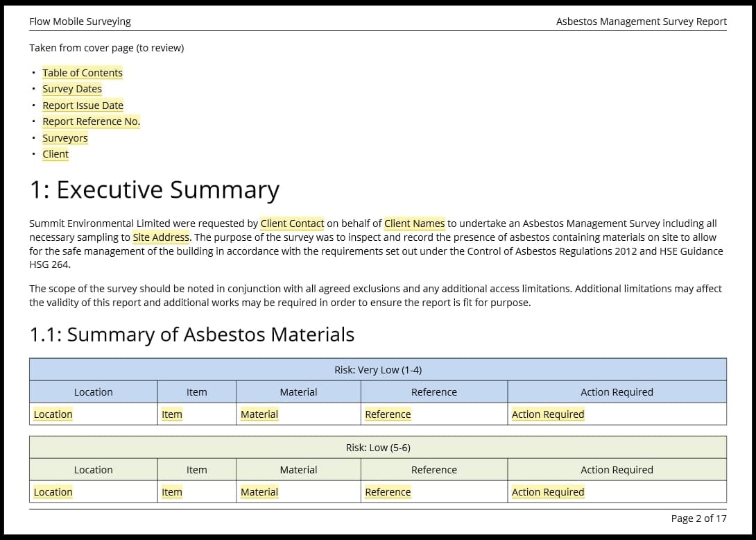
Task: Click 'Asbestos Management Survey Report' header text
Action: point(642,22)
